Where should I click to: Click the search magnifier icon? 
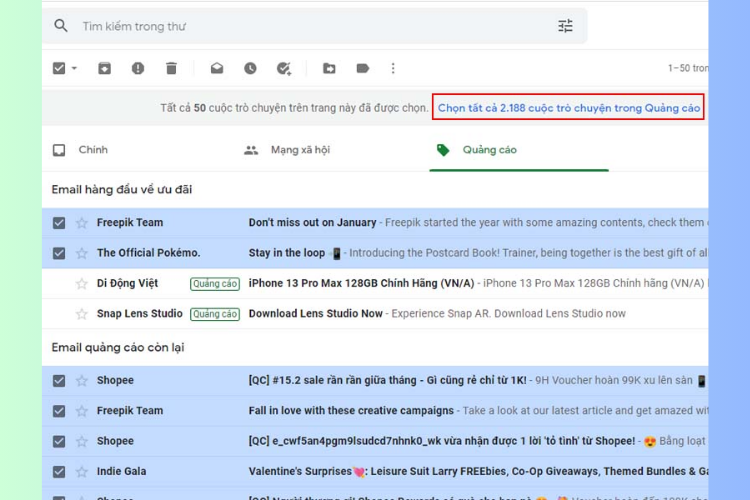click(x=62, y=26)
